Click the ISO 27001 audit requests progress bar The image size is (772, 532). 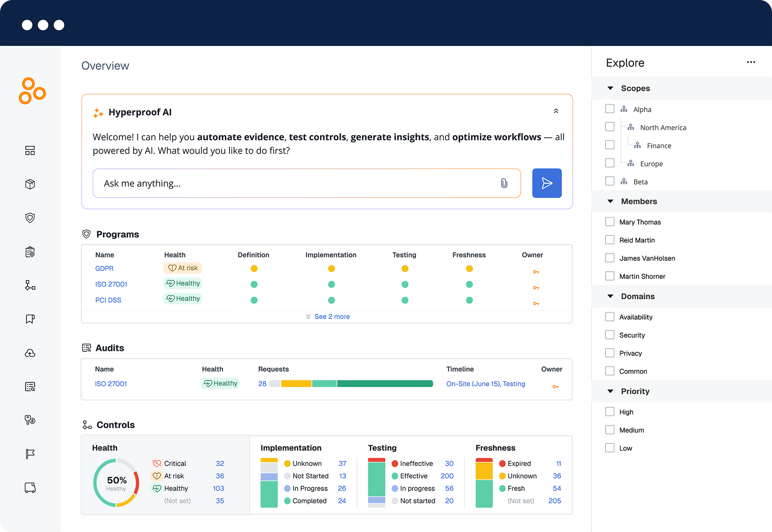pyautogui.click(x=352, y=383)
